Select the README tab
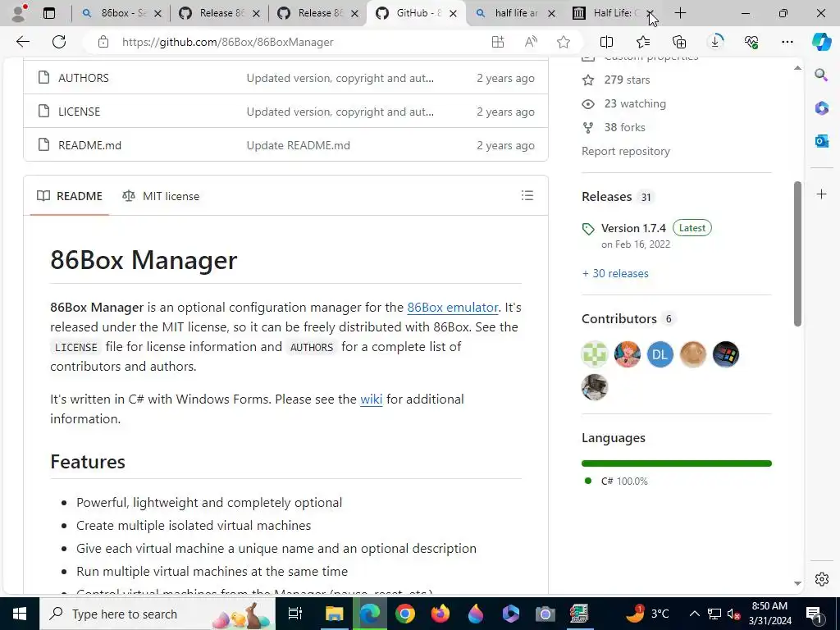Image resolution: width=840 pixels, height=630 pixels. pyautogui.click(x=70, y=196)
